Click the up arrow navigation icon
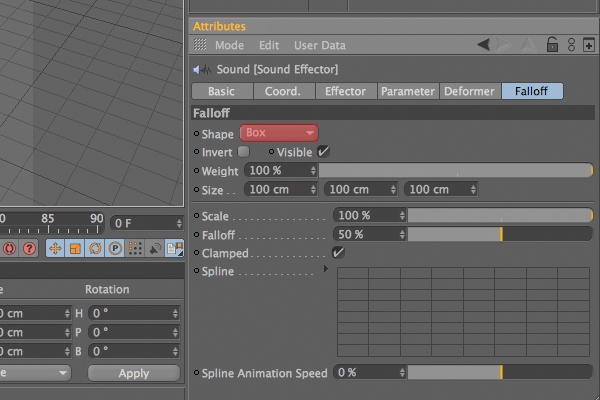 [x=529, y=45]
